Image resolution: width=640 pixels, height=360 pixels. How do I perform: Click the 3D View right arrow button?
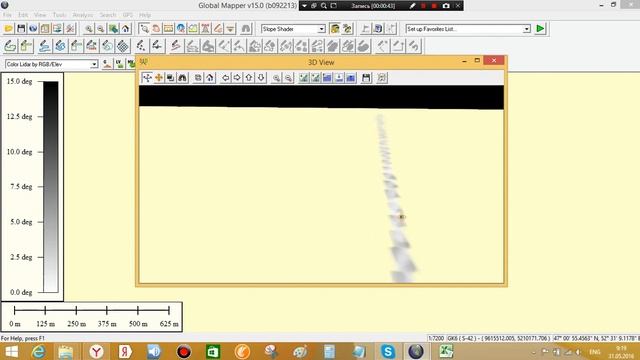237,78
